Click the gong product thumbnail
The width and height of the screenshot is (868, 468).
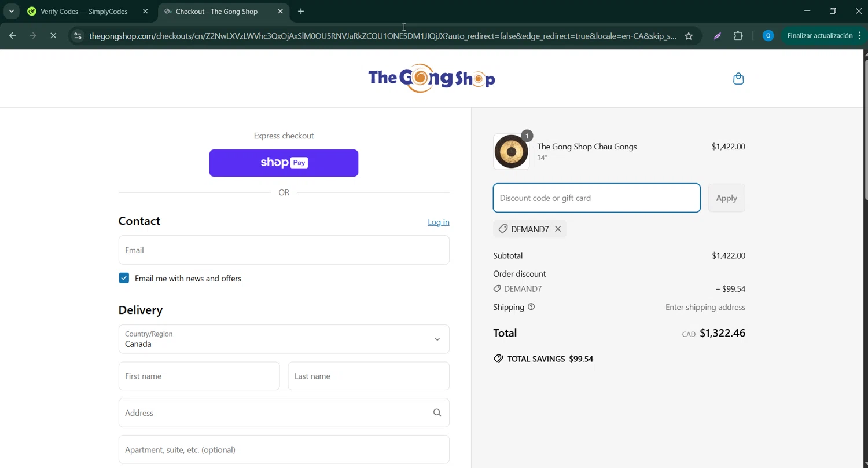point(511,152)
